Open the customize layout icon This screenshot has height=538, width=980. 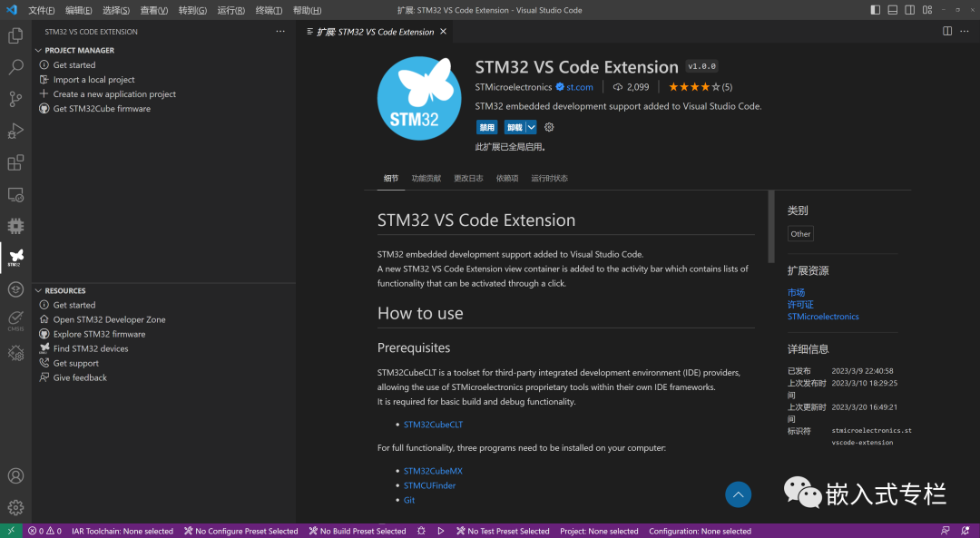pos(927,10)
